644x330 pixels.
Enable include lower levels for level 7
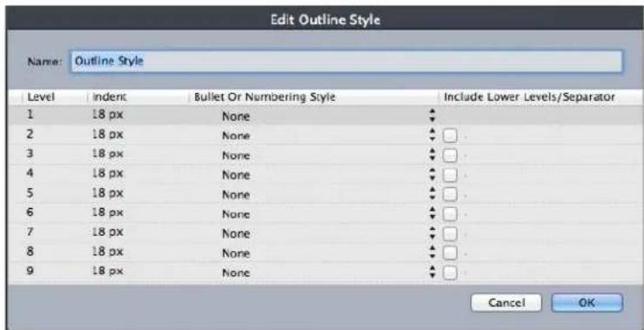pyautogui.click(x=450, y=233)
